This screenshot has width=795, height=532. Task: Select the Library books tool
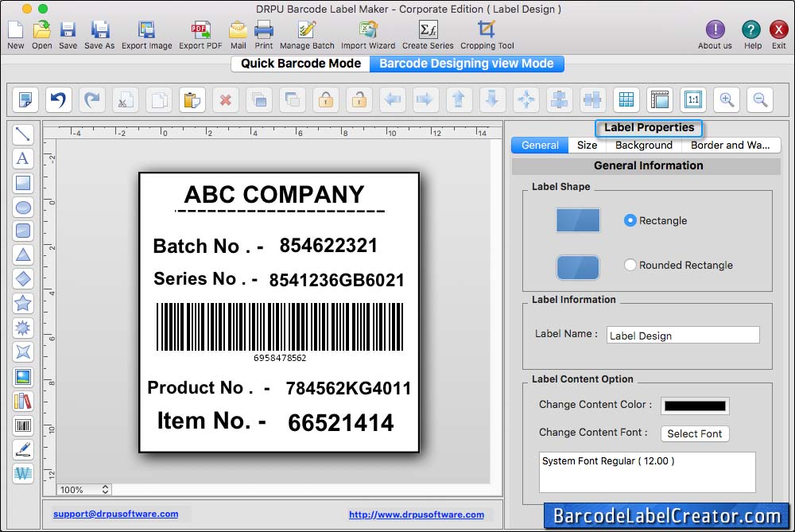[23, 401]
